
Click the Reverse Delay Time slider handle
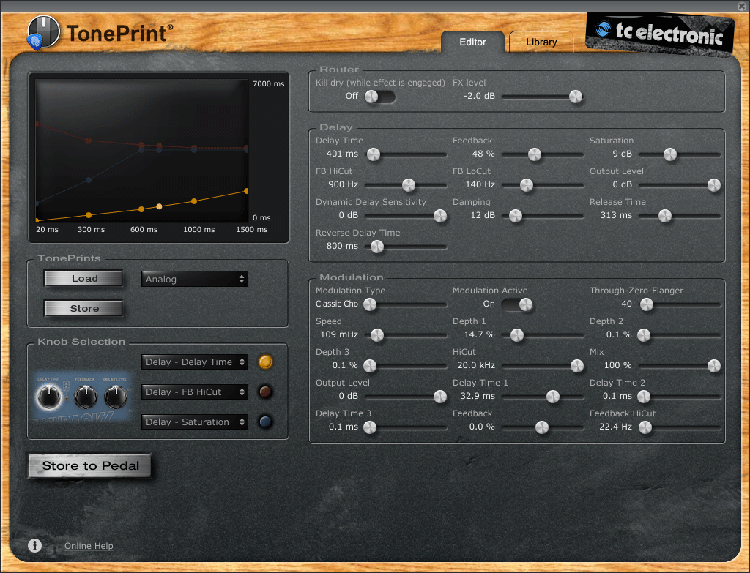(x=377, y=246)
